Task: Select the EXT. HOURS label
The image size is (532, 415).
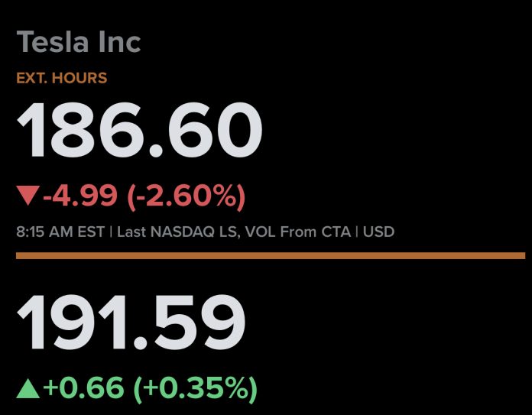Action: pyautogui.click(x=62, y=78)
